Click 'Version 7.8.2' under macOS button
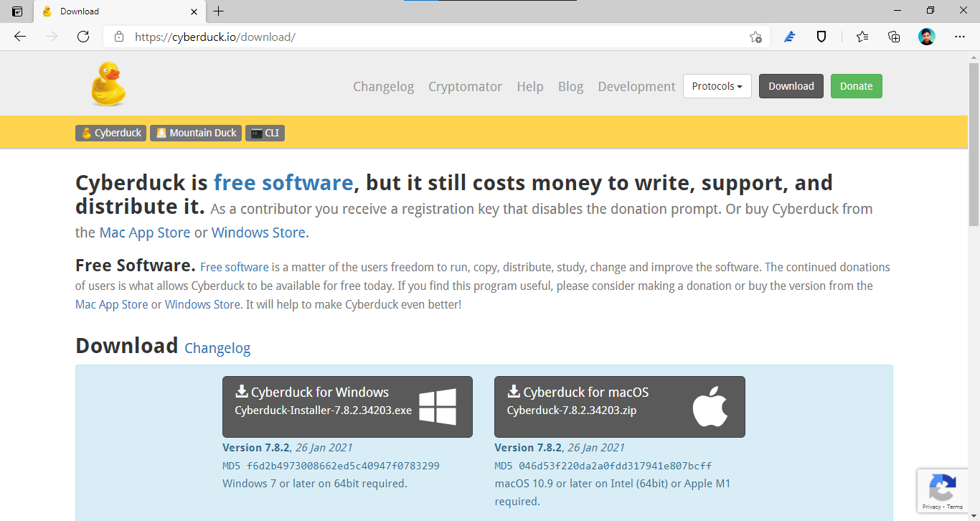The image size is (980, 521). tap(528, 447)
